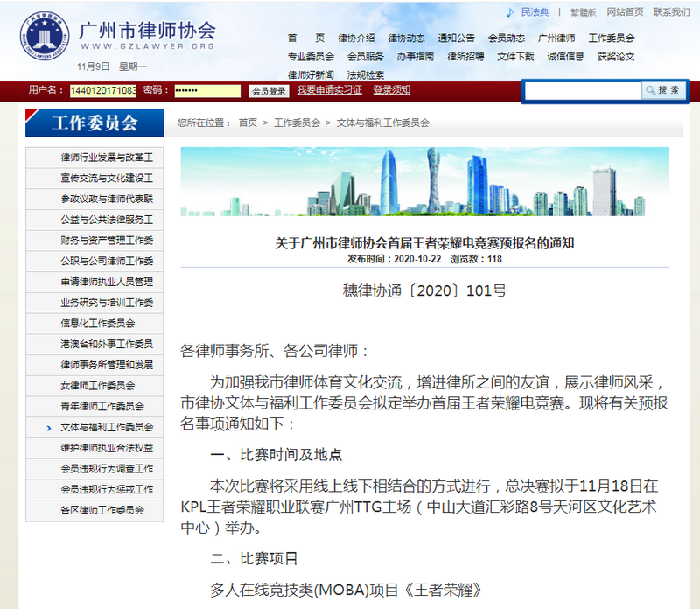The image size is (700, 609).
Task: Select 会员违规行为惩戒工作 in the sidebar
Action: coord(94,490)
